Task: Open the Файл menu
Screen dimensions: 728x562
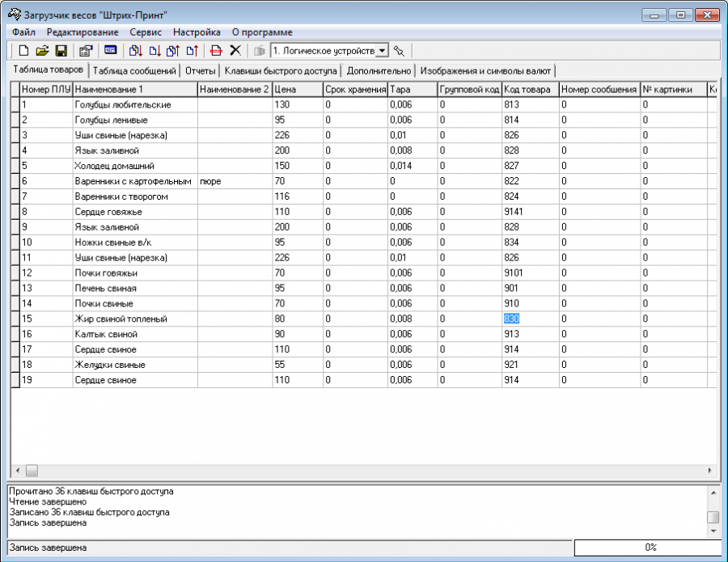Action: point(23,32)
